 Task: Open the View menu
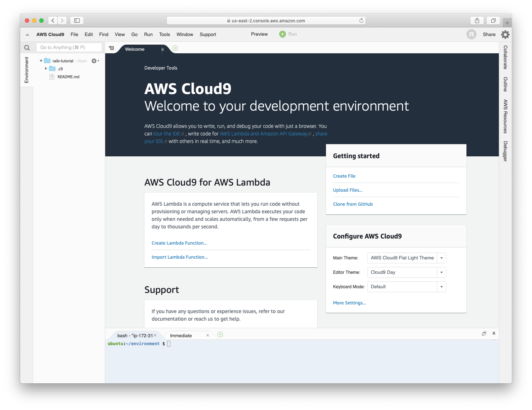pyautogui.click(x=120, y=35)
